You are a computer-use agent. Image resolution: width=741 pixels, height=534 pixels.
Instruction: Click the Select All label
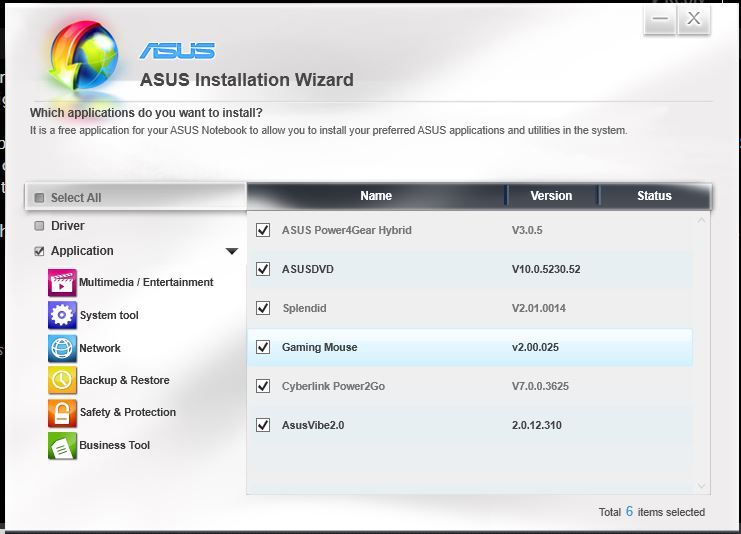pos(76,198)
